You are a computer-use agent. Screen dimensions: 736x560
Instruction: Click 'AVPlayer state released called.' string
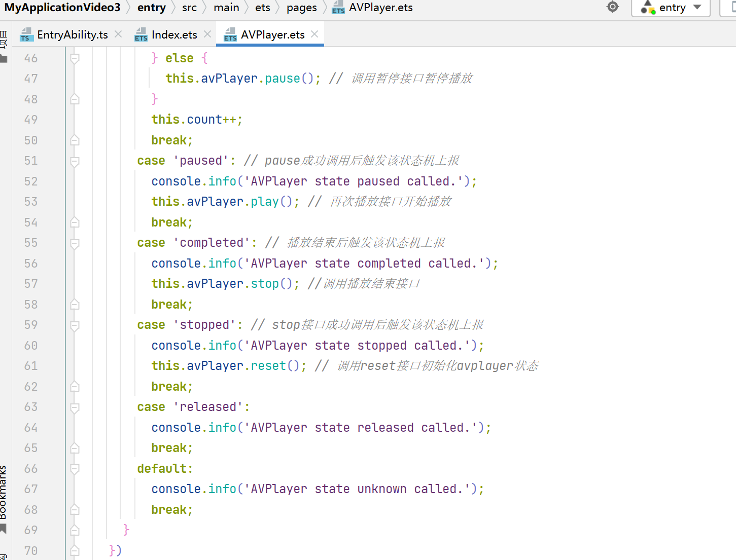[x=361, y=428]
